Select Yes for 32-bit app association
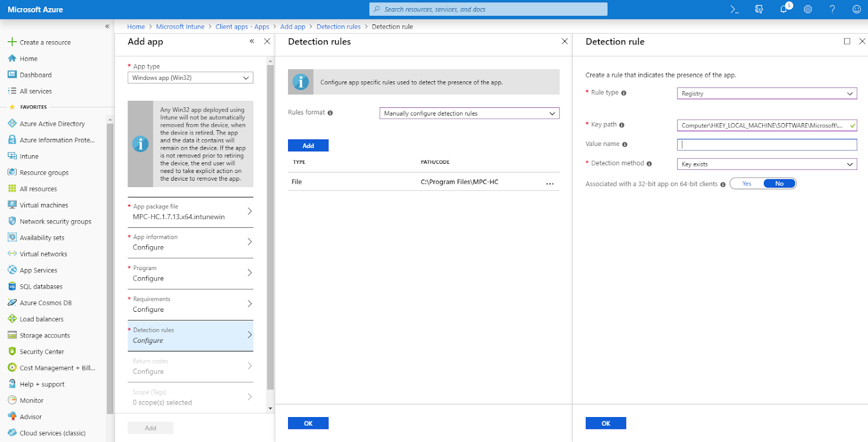868x442 pixels. (747, 183)
